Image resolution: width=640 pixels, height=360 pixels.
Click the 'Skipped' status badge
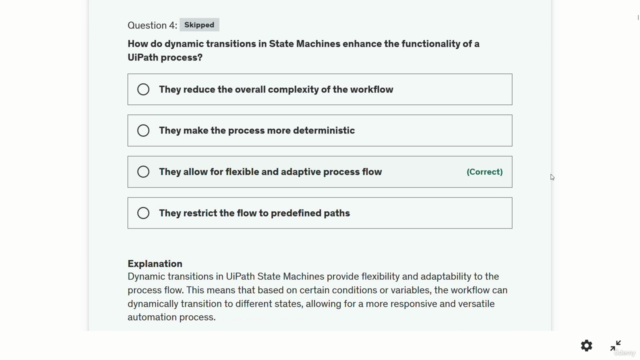click(199, 25)
